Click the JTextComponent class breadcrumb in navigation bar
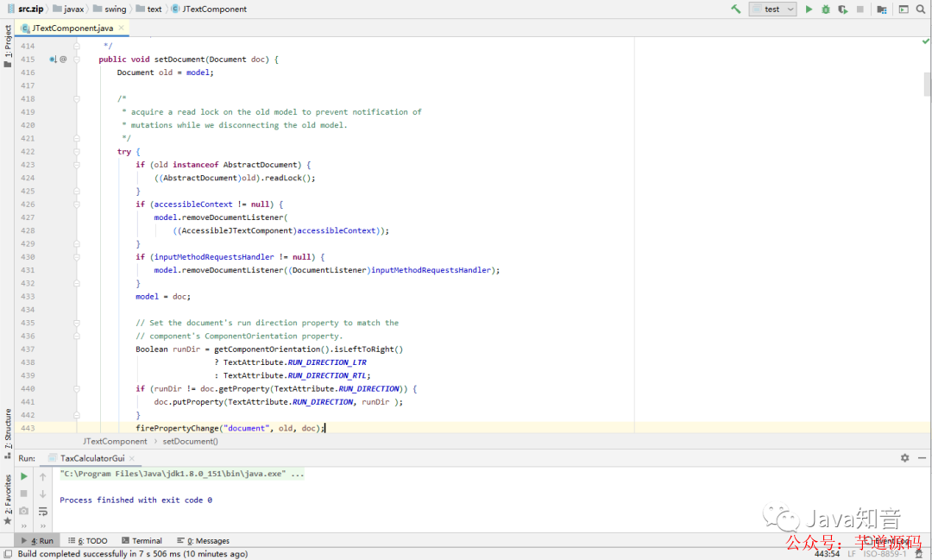Screen dimensions: 932x560 click(209, 9)
